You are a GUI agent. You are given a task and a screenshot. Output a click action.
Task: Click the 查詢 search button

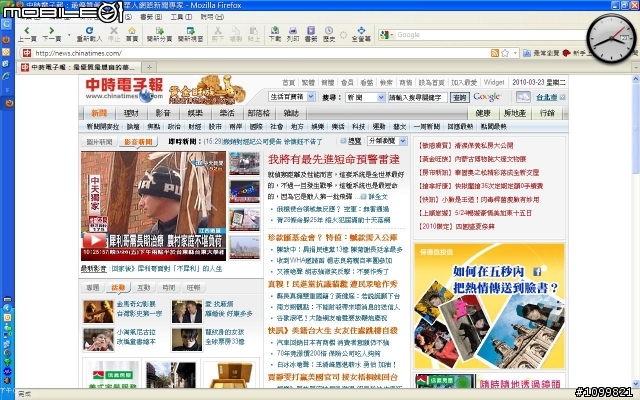(x=460, y=98)
